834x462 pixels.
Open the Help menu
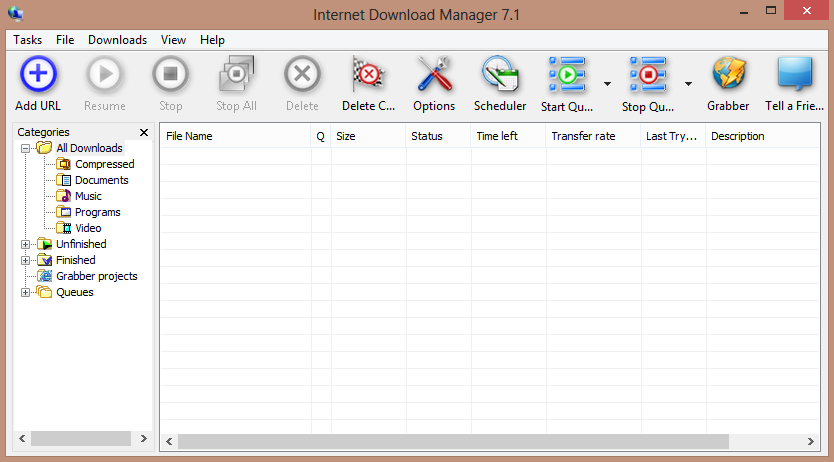coord(212,40)
